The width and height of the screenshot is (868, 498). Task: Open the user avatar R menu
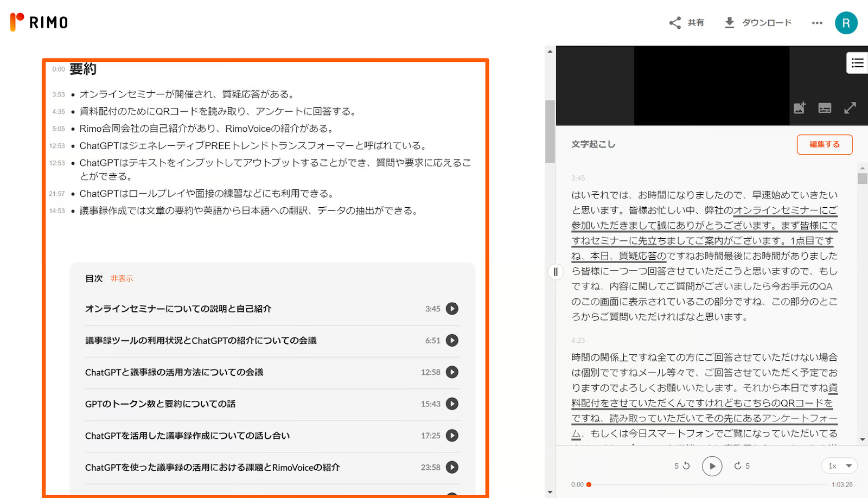pos(846,23)
